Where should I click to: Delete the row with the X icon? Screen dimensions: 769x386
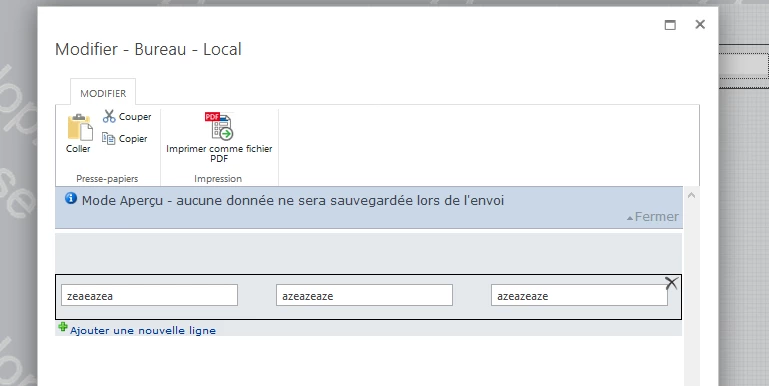pos(671,283)
